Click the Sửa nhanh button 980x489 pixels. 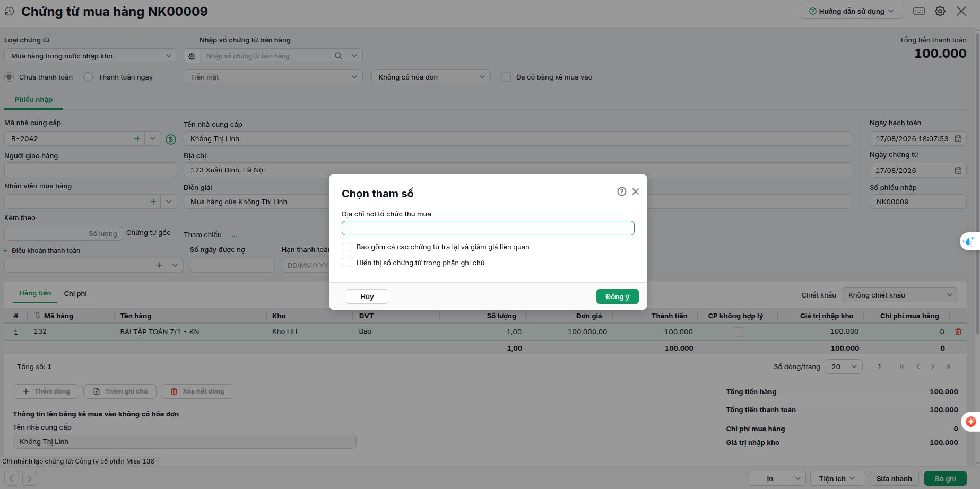pyautogui.click(x=894, y=478)
